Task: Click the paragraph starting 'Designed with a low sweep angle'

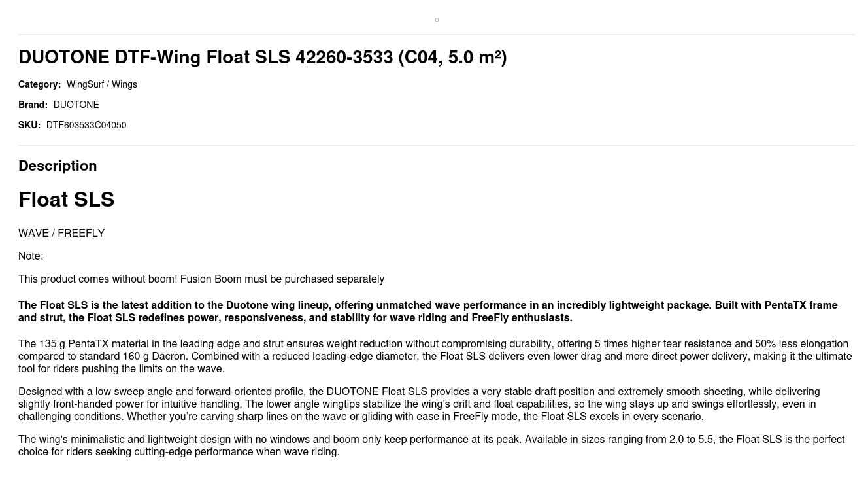Action: tap(418, 404)
